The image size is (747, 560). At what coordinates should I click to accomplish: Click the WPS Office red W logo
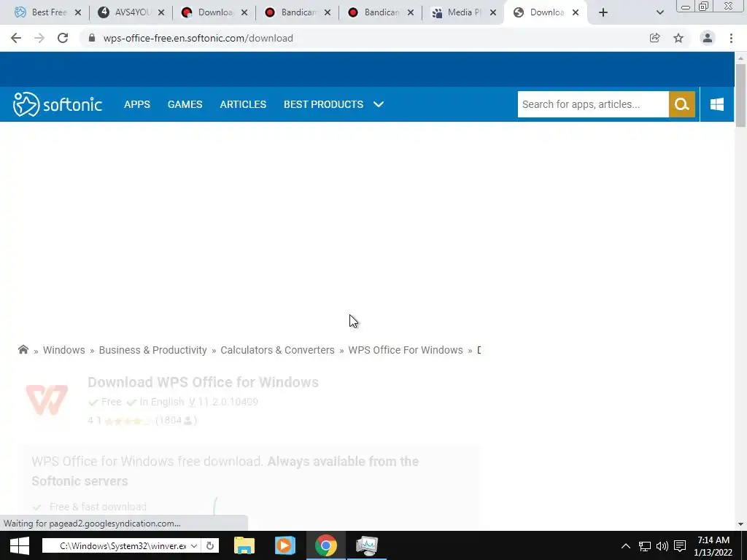point(47,400)
